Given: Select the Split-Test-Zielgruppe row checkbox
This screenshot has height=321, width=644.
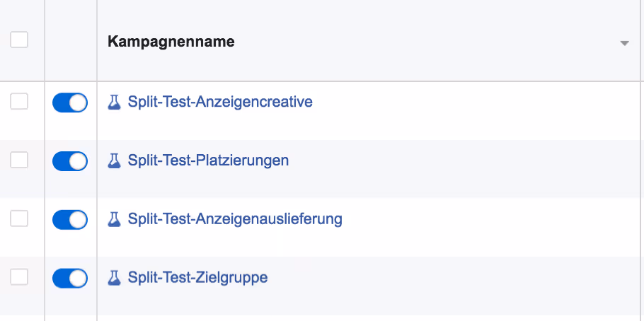Looking at the screenshot, I should (x=19, y=277).
